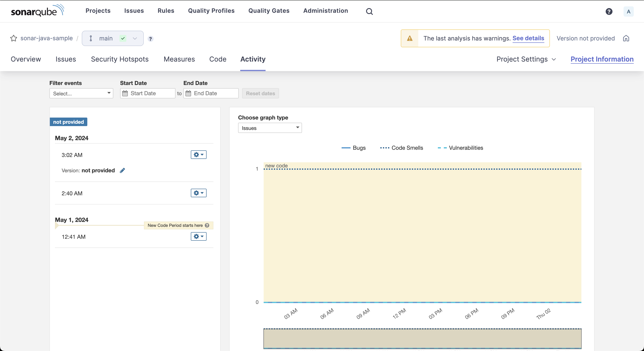Follow the See details link in the warning banner
Screen dimensions: 644x351
pos(528,38)
